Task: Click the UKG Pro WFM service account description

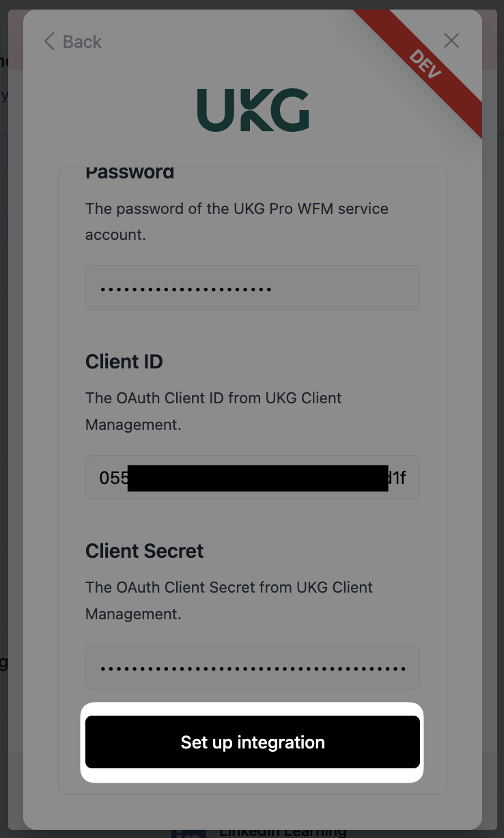Action: tap(236, 221)
